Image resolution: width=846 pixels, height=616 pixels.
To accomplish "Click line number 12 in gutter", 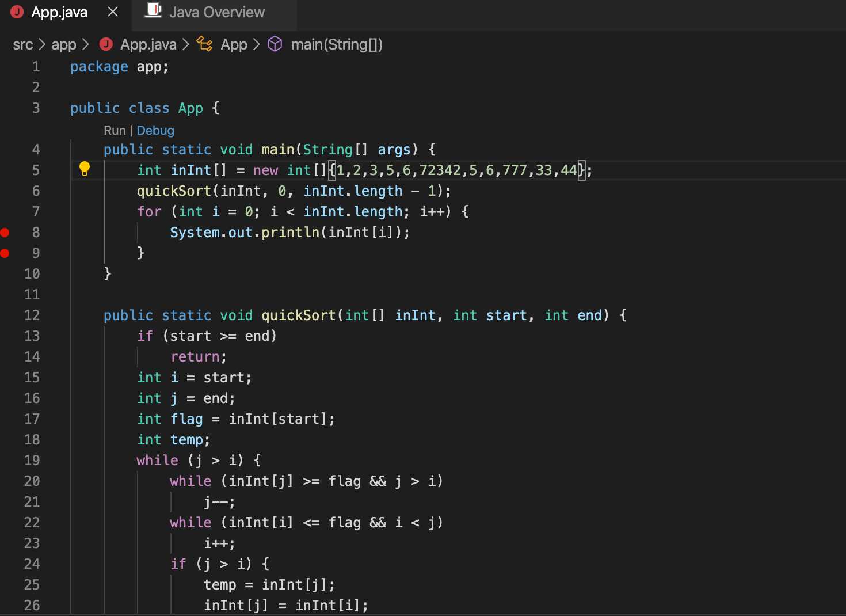I will [32, 315].
